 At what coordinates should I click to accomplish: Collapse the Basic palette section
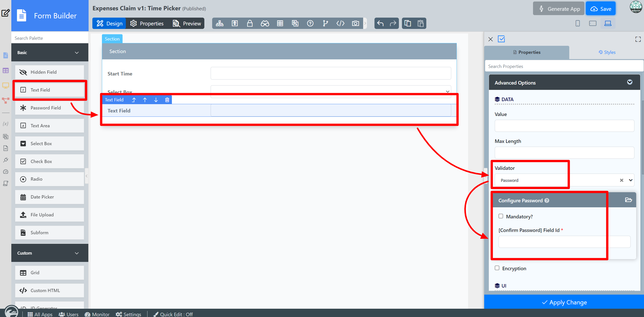[77, 53]
